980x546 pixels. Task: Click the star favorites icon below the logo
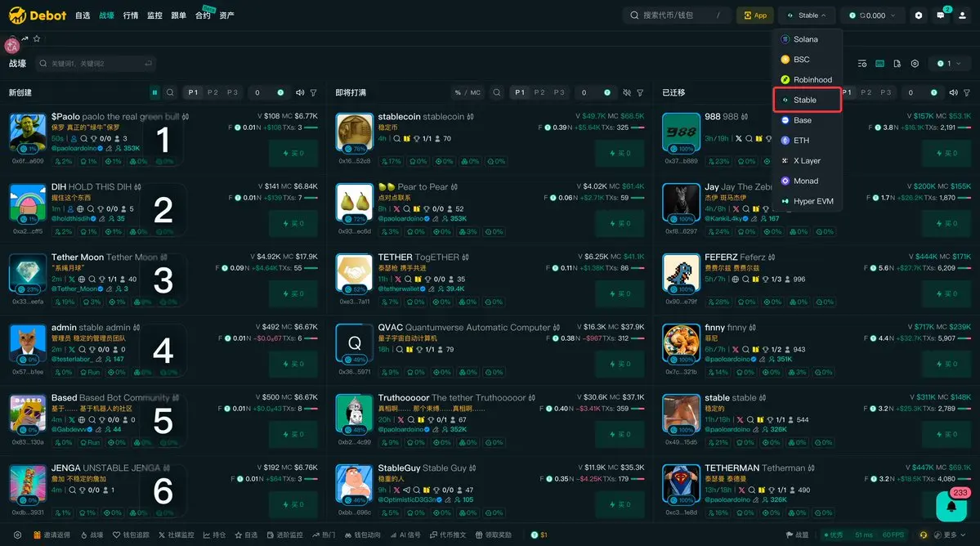pyautogui.click(x=37, y=38)
